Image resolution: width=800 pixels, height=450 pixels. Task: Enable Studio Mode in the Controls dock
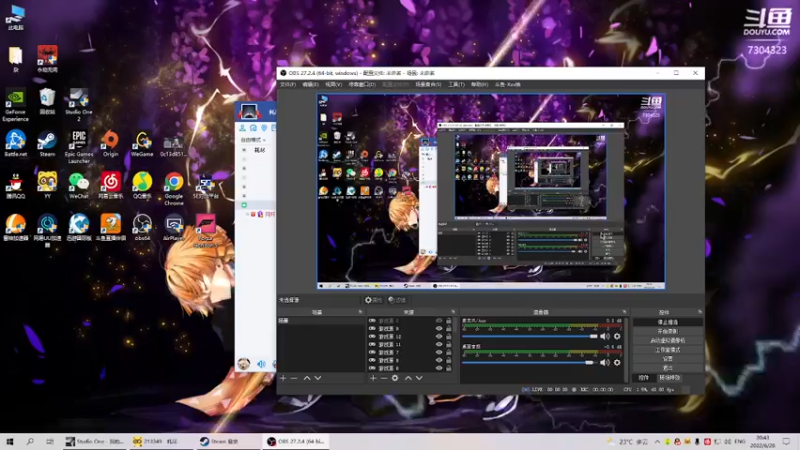[668, 349]
